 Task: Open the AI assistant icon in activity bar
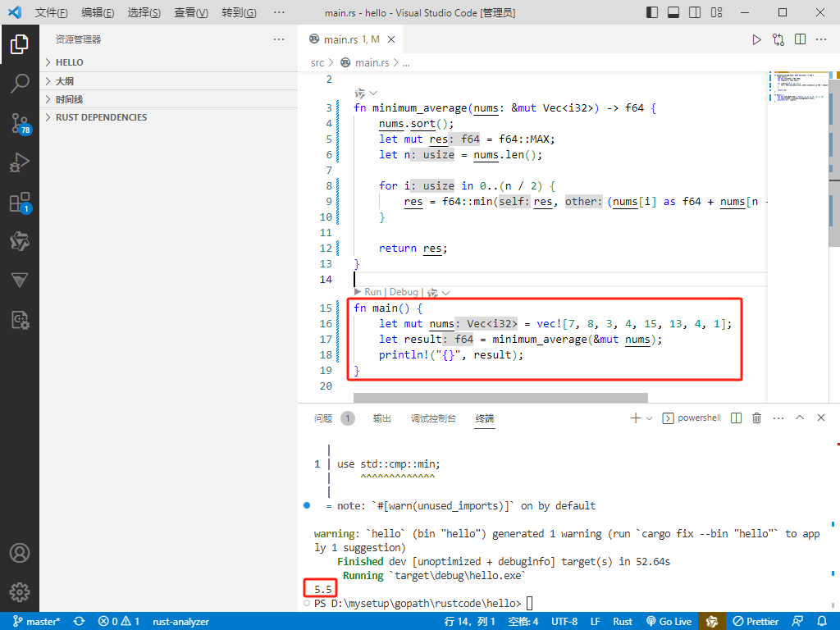tap(20, 242)
